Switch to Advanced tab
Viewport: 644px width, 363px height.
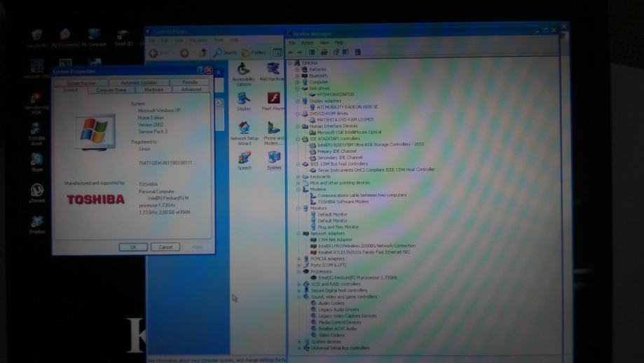[x=191, y=90]
